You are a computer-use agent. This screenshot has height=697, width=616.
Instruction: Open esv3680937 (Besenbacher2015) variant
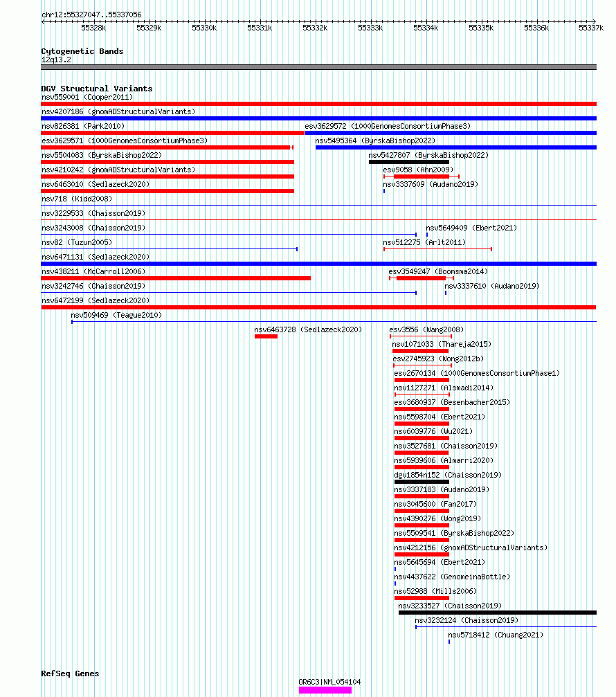coord(452,402)
